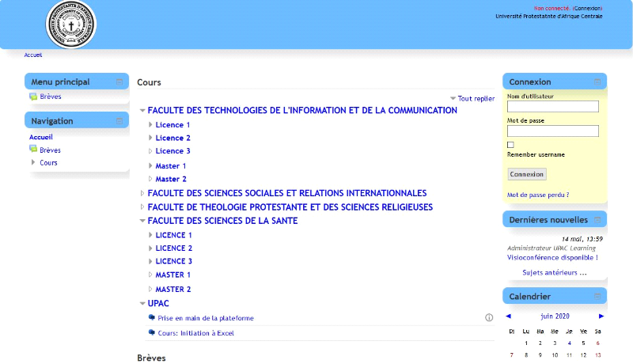Go to previous month in calendar
The height and width of the screenshot is (364, 633).
tap(508, 316)
